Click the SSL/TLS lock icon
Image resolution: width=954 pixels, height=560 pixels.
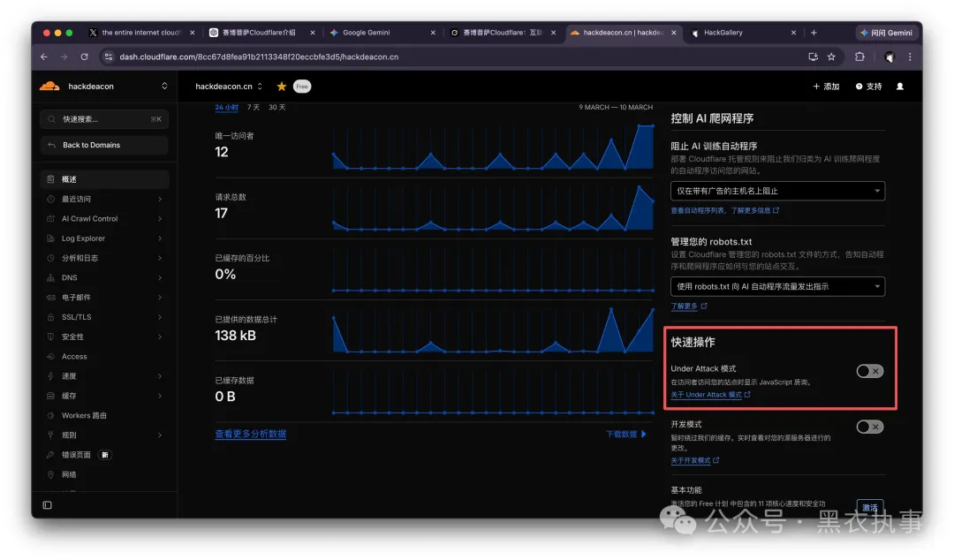point(50,317)
